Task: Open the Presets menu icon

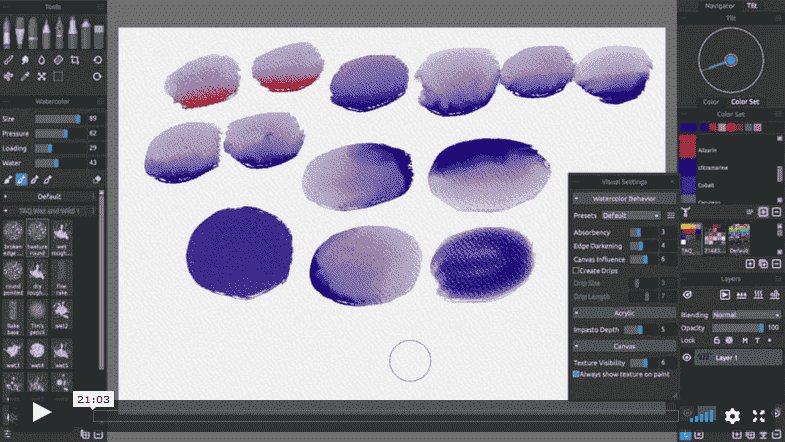Action: click(670, 216)
